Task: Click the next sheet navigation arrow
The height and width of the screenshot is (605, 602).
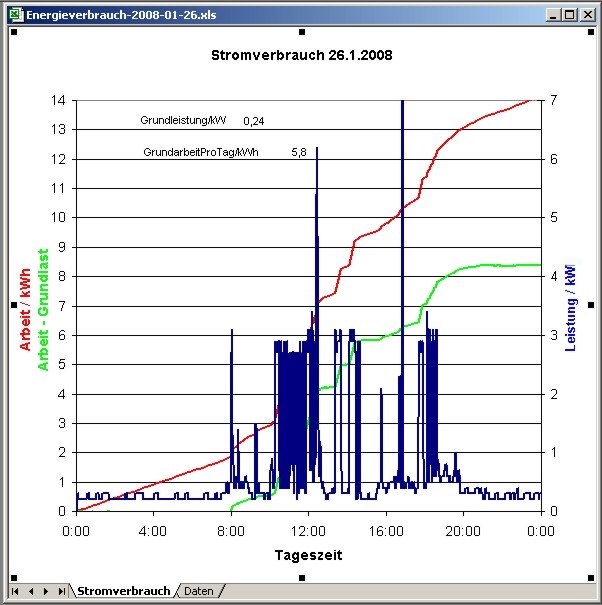Action: click(x=46, y=592)
